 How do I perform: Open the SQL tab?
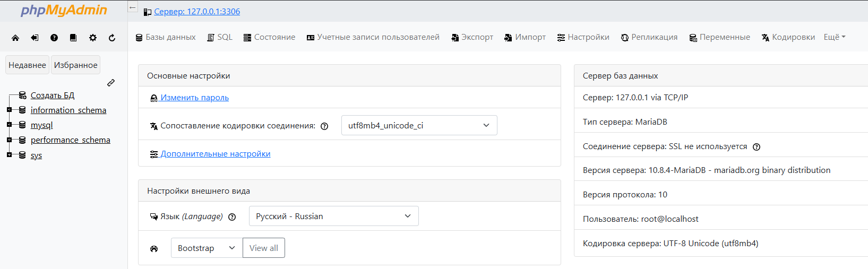(x=220, y=37)
